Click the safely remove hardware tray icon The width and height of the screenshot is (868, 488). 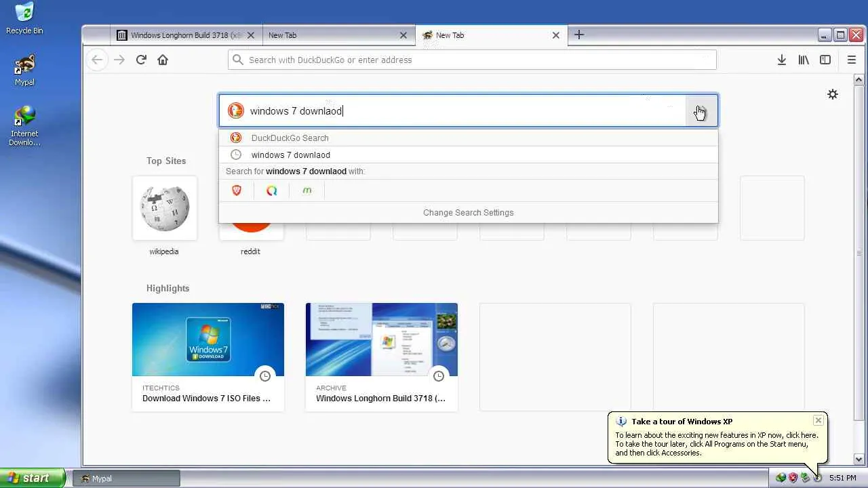pyautogui.click(x=805, y=478)
